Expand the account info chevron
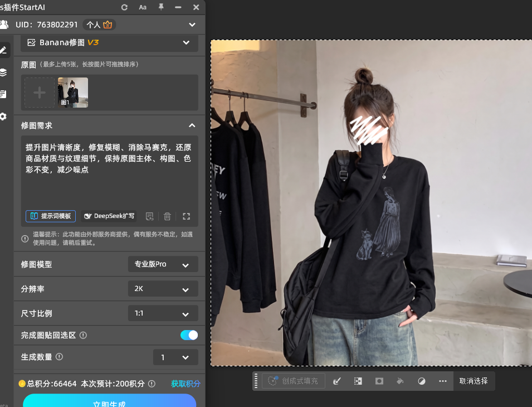The width and height of the screenshot is (532, 407). 192,25
